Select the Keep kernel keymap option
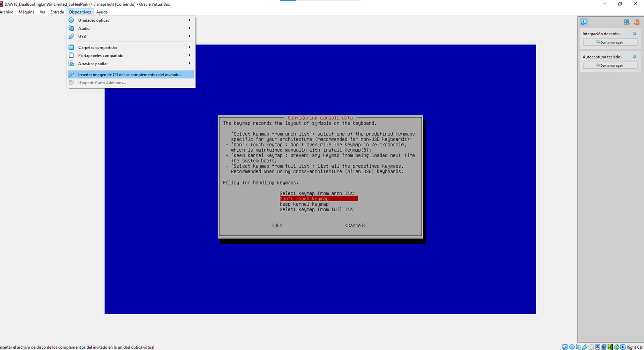 (x=304, y=204)
